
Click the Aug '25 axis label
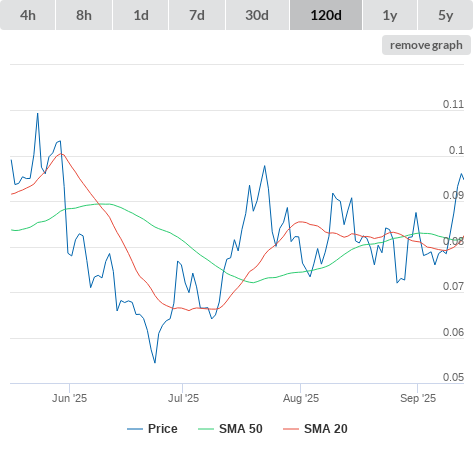click(x=301, y=398)
